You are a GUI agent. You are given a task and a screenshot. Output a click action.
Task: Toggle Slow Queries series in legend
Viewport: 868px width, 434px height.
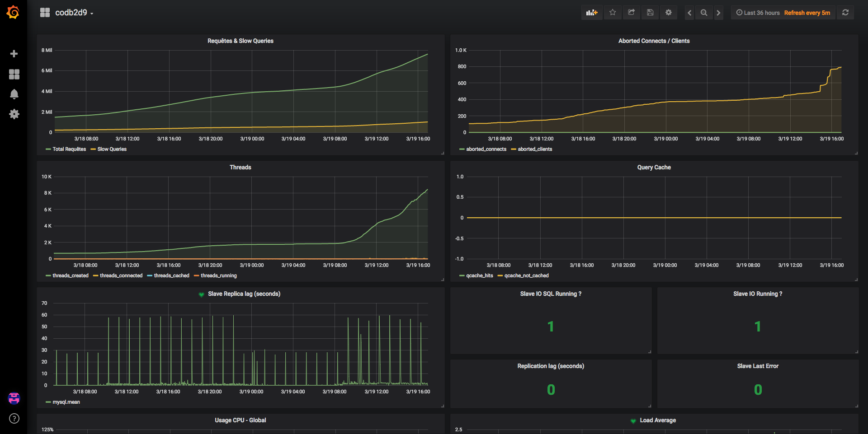click(x=112, y=149)
